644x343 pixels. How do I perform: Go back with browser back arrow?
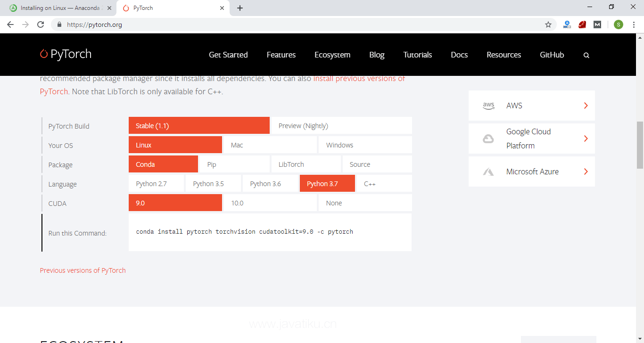pyautogui.click(x=10, y=24)
